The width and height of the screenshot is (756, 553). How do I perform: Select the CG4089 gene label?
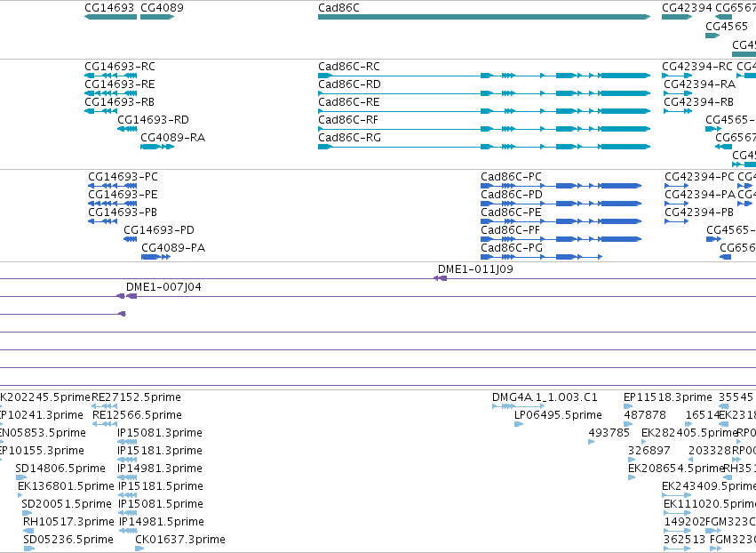point(162,8)
